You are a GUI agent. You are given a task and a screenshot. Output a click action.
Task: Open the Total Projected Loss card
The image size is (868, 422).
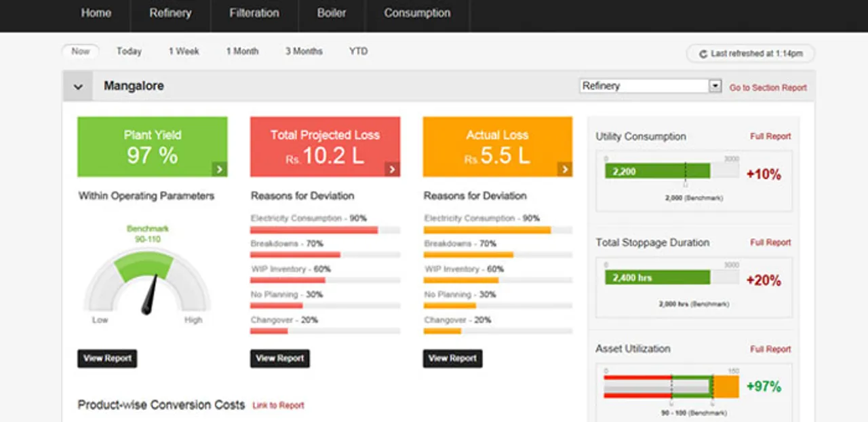click(x=325, y=147)
